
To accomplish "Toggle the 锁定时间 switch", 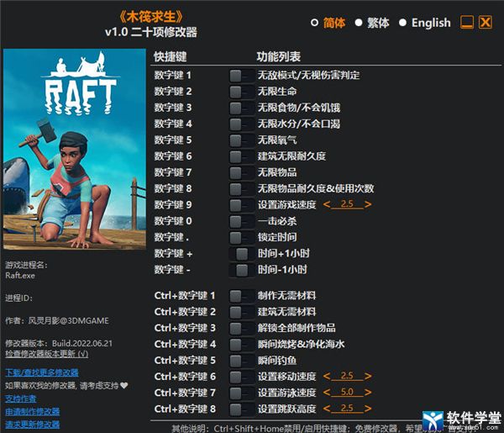I will point(241,238).
